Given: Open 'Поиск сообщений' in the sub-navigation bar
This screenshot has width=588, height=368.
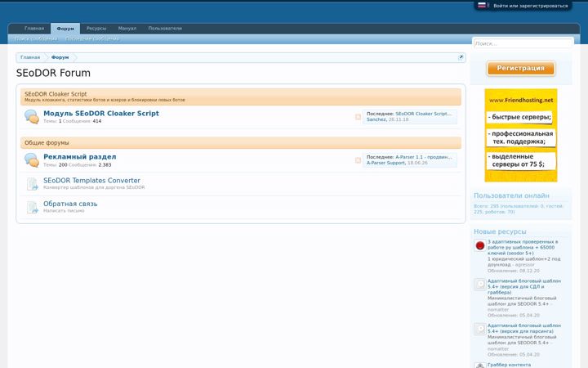Looking at the screenshot, I should click(36, 38).
